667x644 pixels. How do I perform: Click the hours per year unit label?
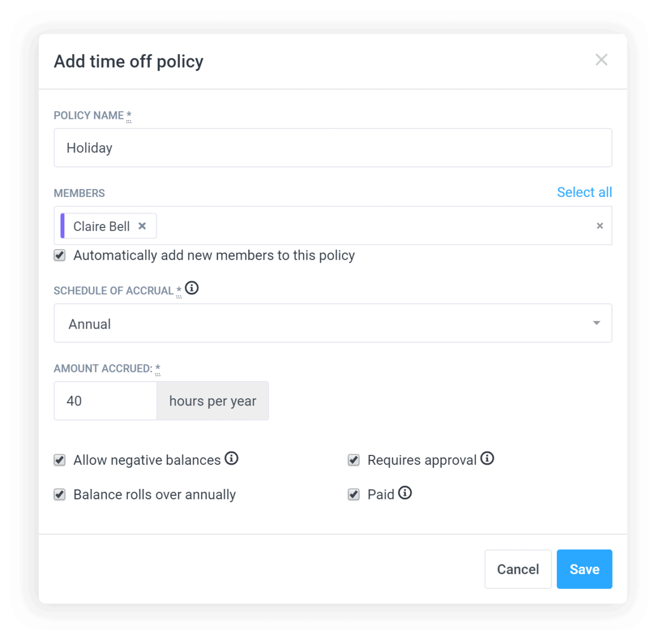click(212, 400)
